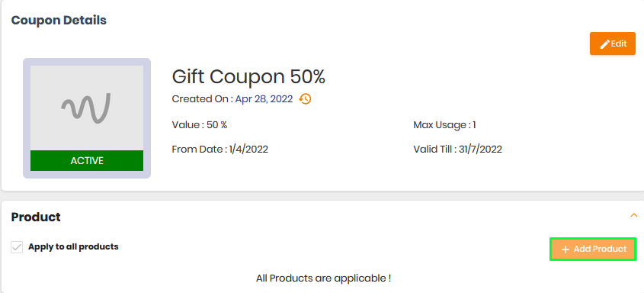Click the Valid Till : 31/7/2022 text
The height and width of the screenshot is (293, 644).
457,150
